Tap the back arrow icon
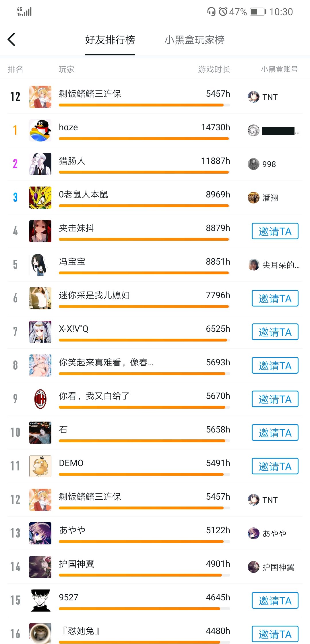This screenshot has height=644, width=310. 11,40
